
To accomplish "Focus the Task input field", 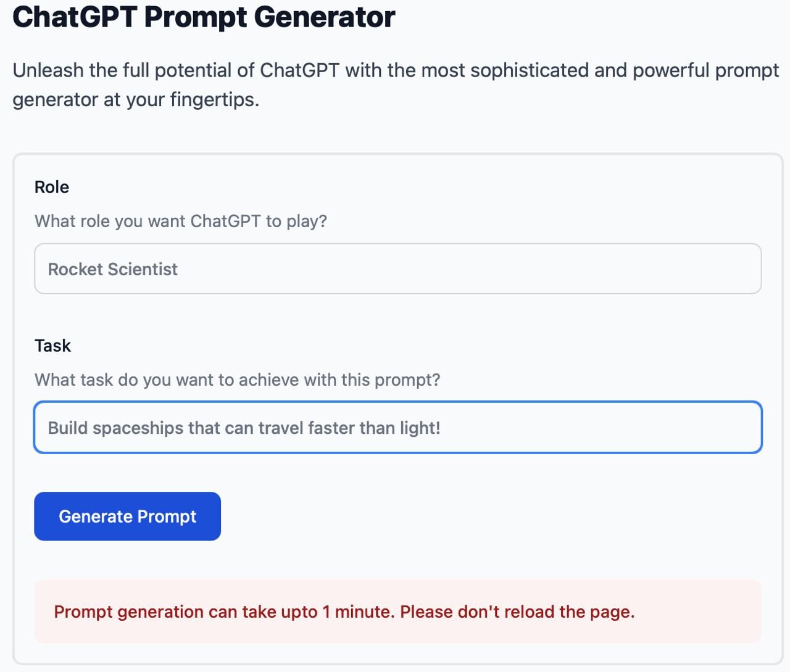I will [397, 428].
